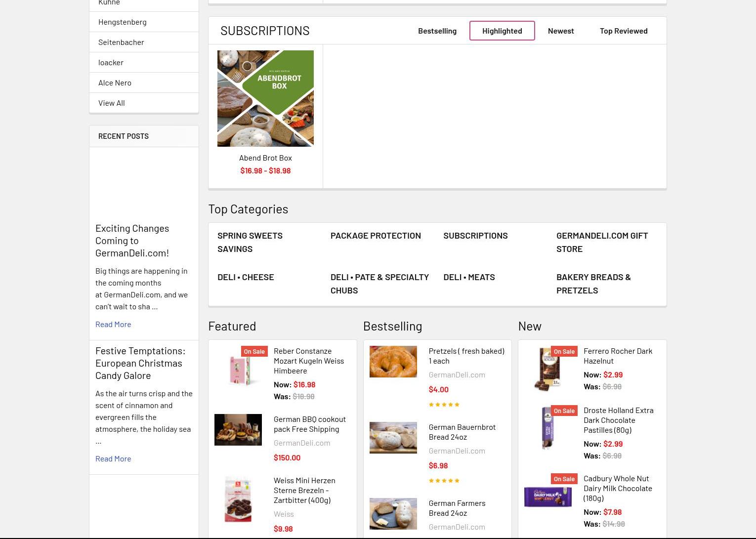
Task: Click GermanDeli.com brand under BBQ cookout pack
Action: tap(302, 443)
